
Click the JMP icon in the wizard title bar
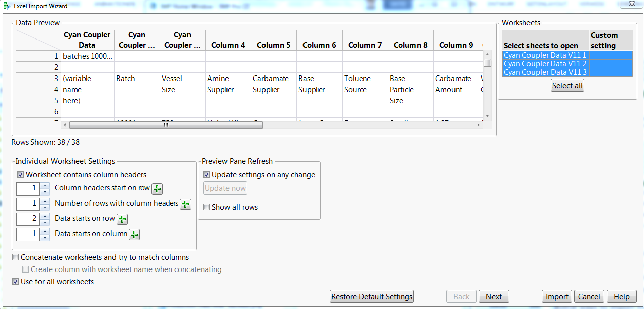tap(7, 6)
